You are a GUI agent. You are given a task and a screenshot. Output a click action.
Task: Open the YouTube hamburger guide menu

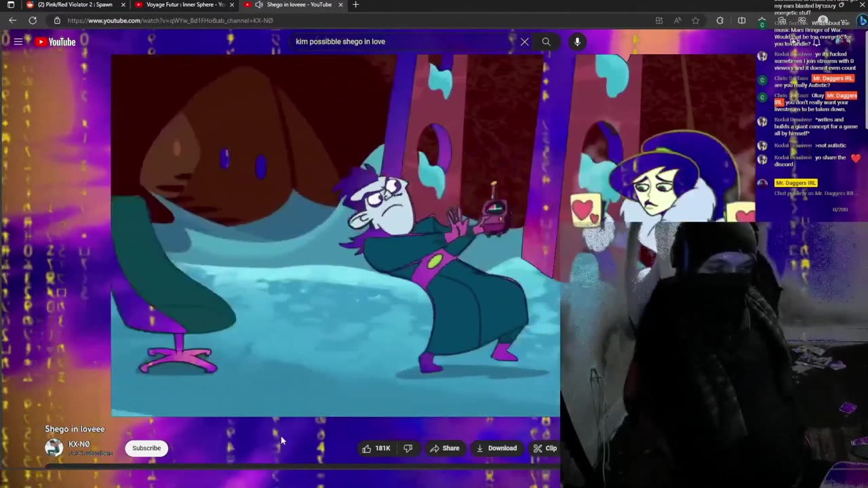coord(18,42)
